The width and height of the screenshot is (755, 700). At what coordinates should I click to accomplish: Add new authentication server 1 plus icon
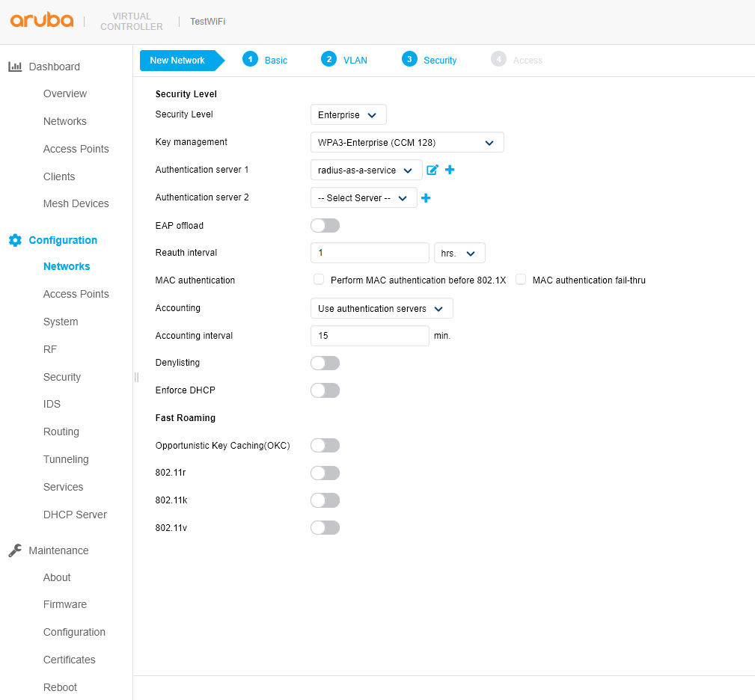pyautogui.click(x=450, y=170)
